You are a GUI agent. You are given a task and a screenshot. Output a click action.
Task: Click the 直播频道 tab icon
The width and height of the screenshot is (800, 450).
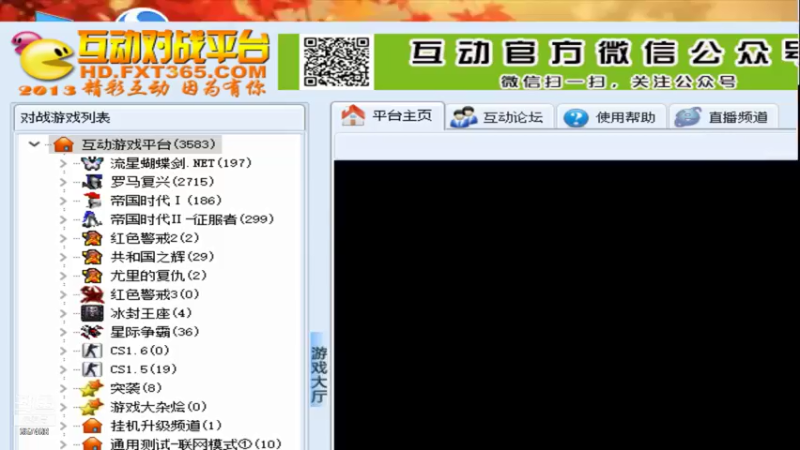tap(688, 117)
